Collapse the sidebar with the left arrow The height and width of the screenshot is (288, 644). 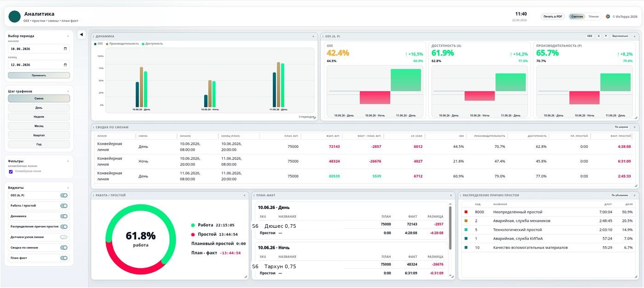(81, 34)
